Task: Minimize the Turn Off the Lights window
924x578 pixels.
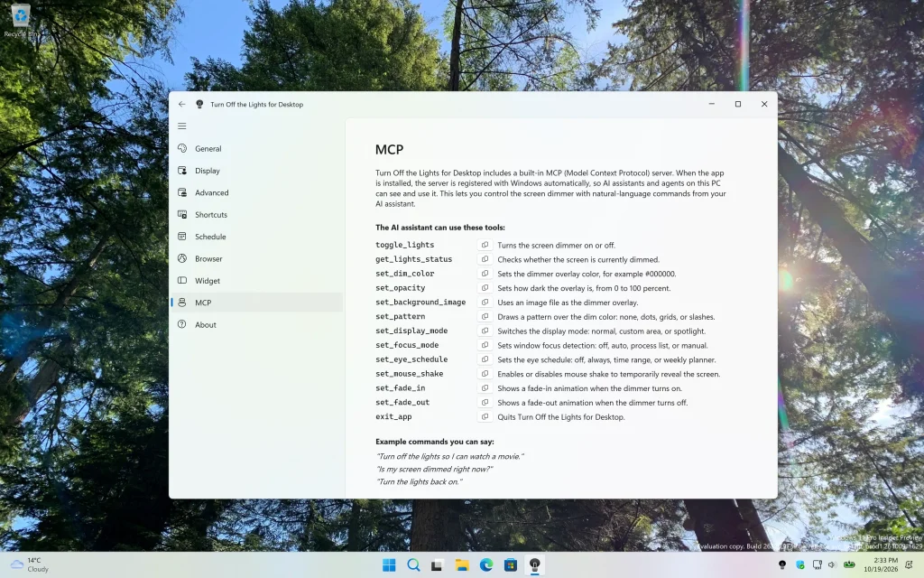Action: pyautogui.click(x=711, y=104)
